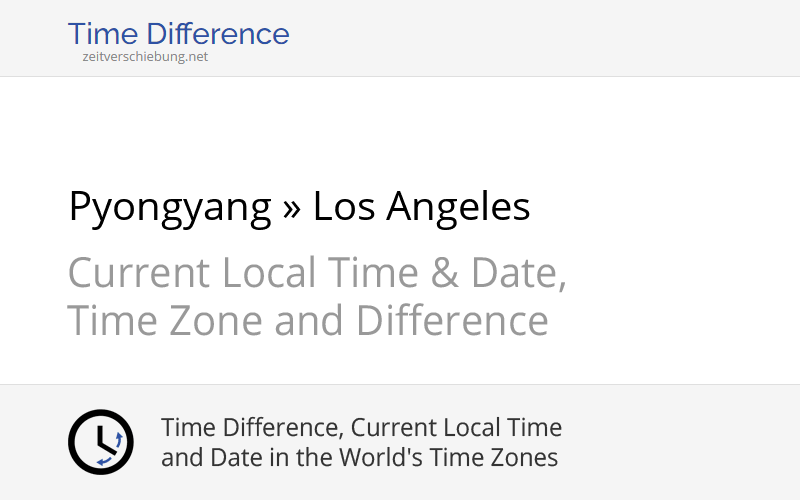Click the clock icon in the footer
Viewport: 800px width, 500px height.
coord(100,442)
